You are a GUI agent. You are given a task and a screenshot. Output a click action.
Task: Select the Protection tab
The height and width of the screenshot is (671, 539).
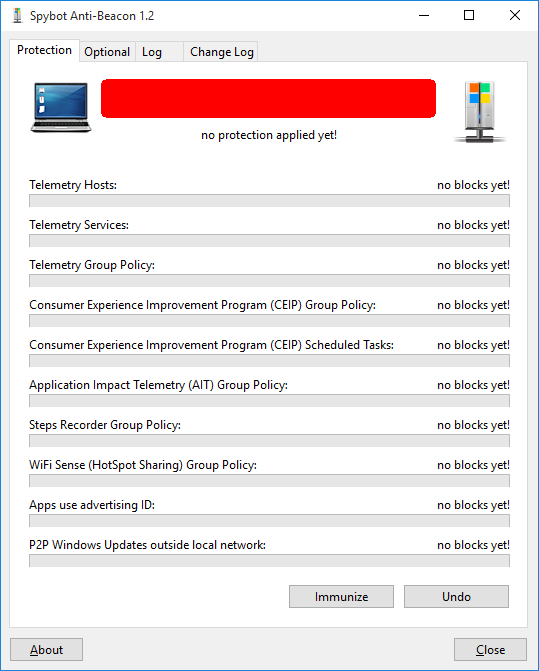(x=44, y=50)
